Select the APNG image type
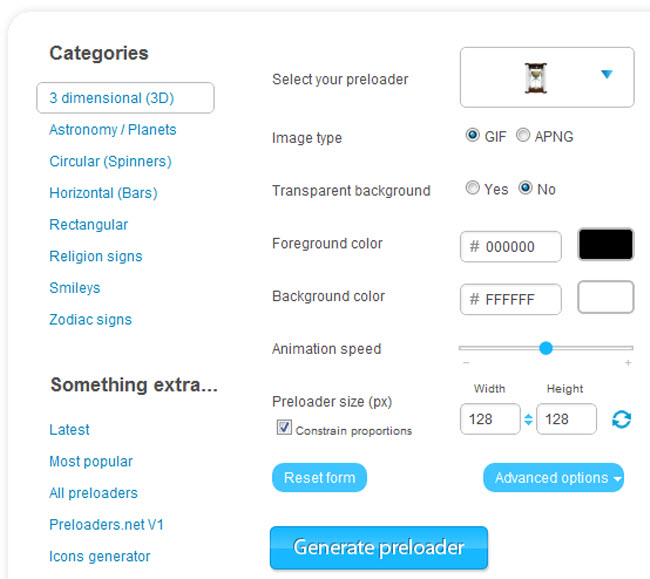Screen dimensions: 650x579 [x=523, y=136]
